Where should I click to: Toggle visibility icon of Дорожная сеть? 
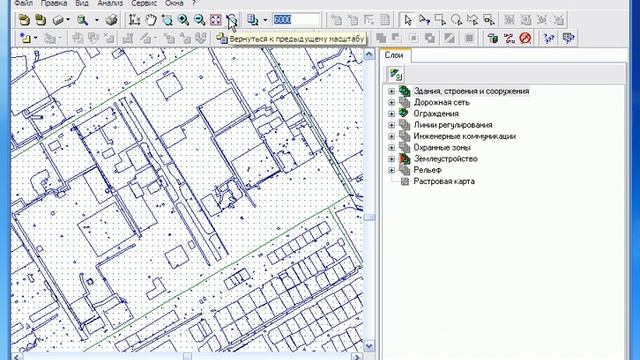404,102
